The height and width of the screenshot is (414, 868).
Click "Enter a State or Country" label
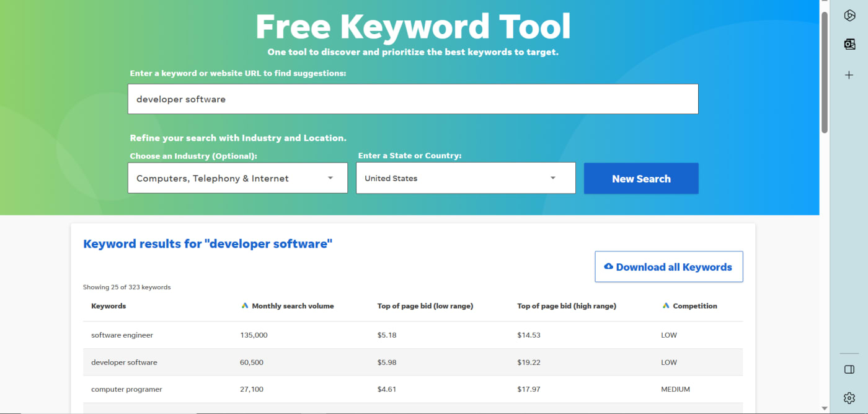[x=410, y=156]
